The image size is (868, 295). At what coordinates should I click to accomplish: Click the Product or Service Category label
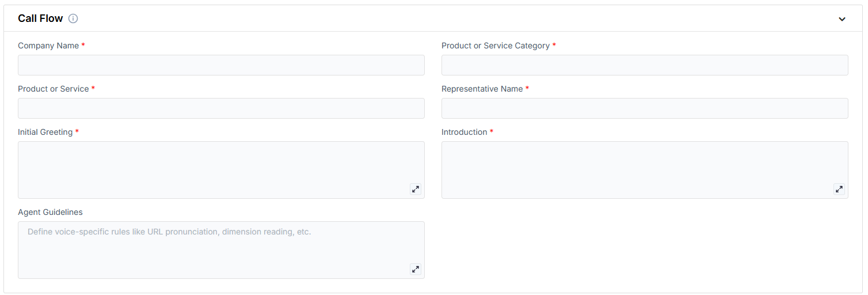click(496, 46)
